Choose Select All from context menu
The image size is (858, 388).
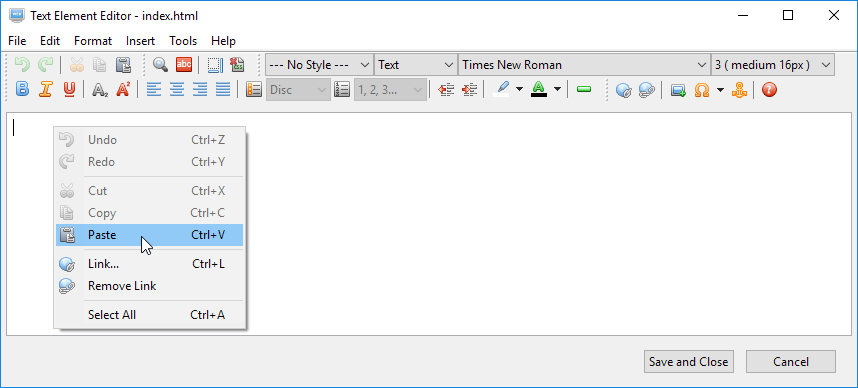(149, 315)
